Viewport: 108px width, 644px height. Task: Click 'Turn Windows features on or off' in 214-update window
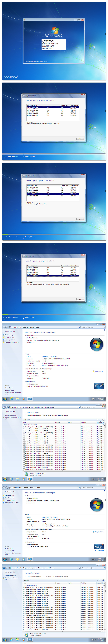coord(13,579)
